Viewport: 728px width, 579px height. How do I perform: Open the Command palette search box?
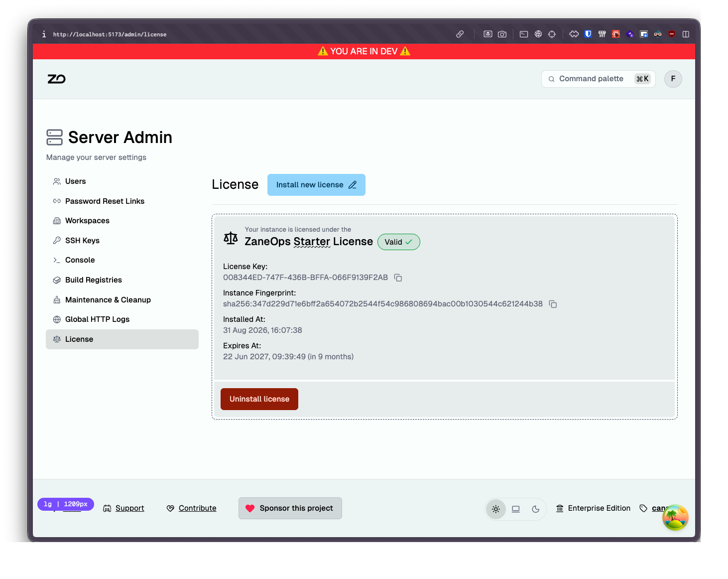click(598, 79)
